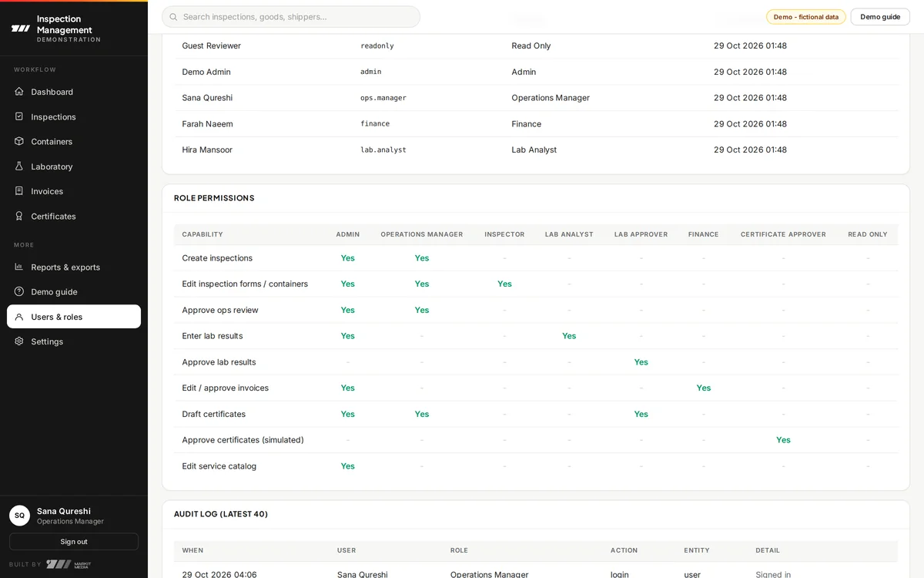Click the Markit Media logo in footer
This screenshot has height=578, width=924.
(x=69, y=564)
